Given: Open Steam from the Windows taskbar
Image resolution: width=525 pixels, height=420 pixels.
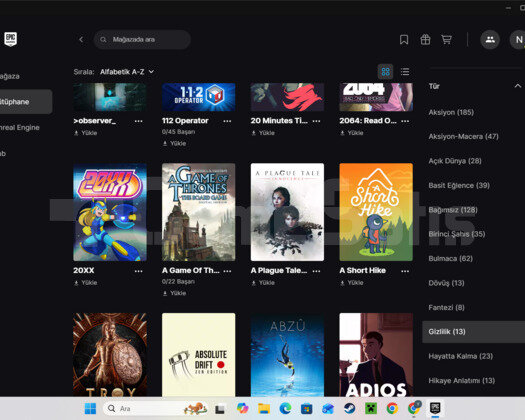Looking at the screenshot, I should [349, 408].
